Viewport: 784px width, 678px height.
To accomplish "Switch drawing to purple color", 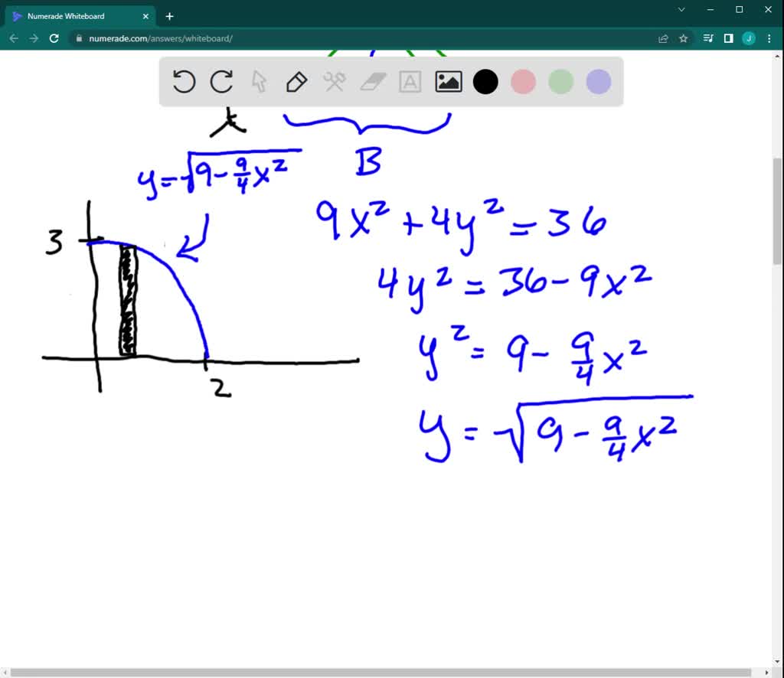I will (598, 81).
